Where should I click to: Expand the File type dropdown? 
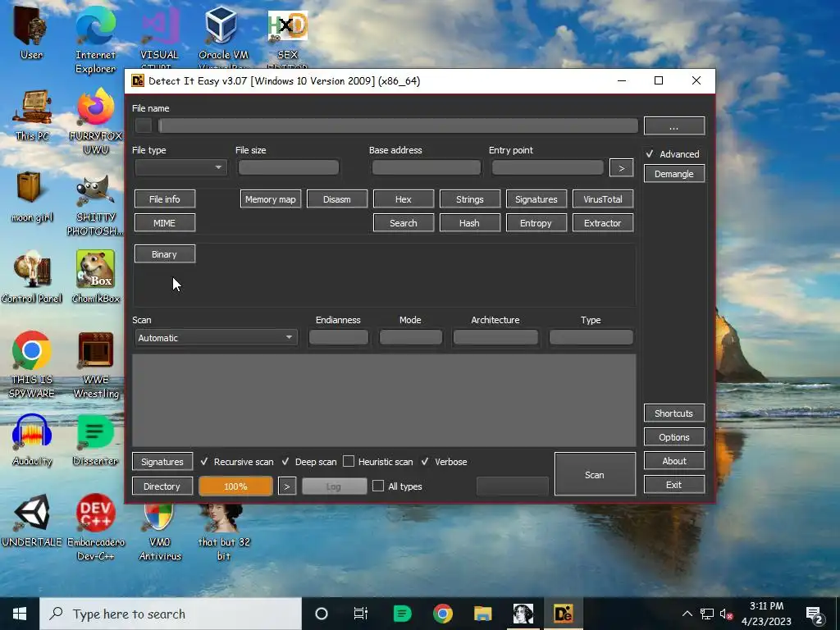(x=180, y=167)
